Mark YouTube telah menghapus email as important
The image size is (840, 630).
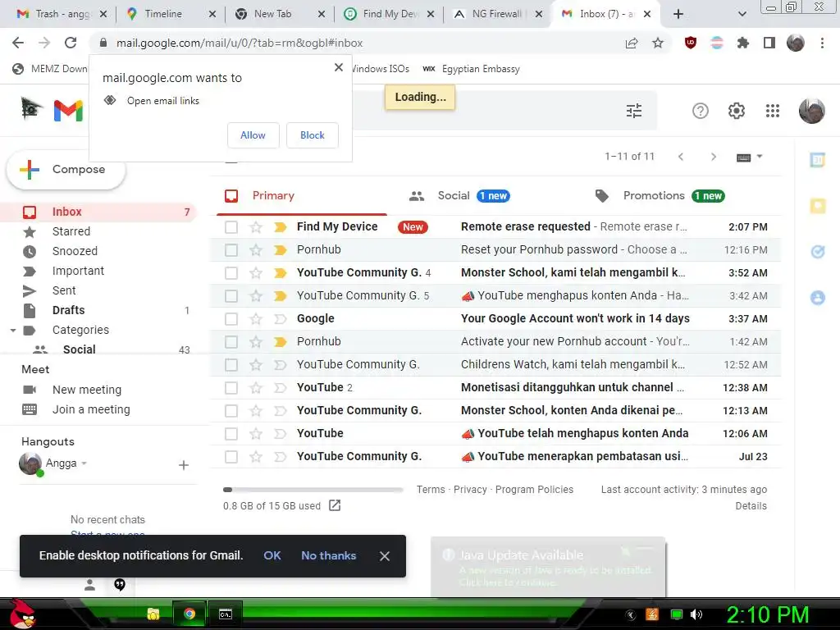tap(281, 434)
